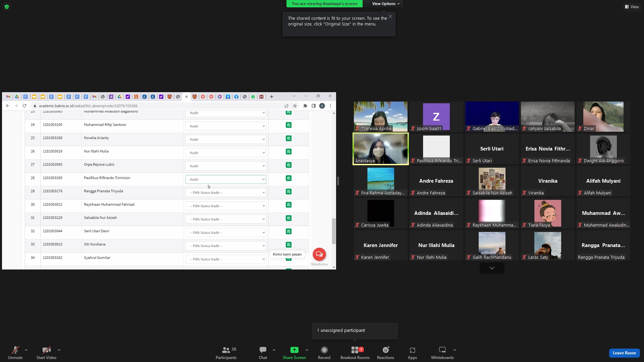Screen dimensions: 644x362
Task: Show more participants with down chevron
Action: [x=492, y=268]
